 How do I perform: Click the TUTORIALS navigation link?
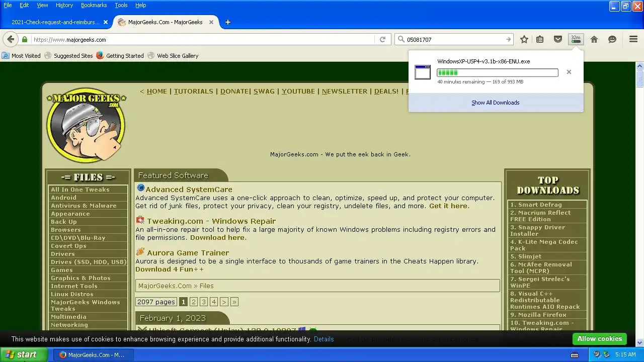click(194, 91)
